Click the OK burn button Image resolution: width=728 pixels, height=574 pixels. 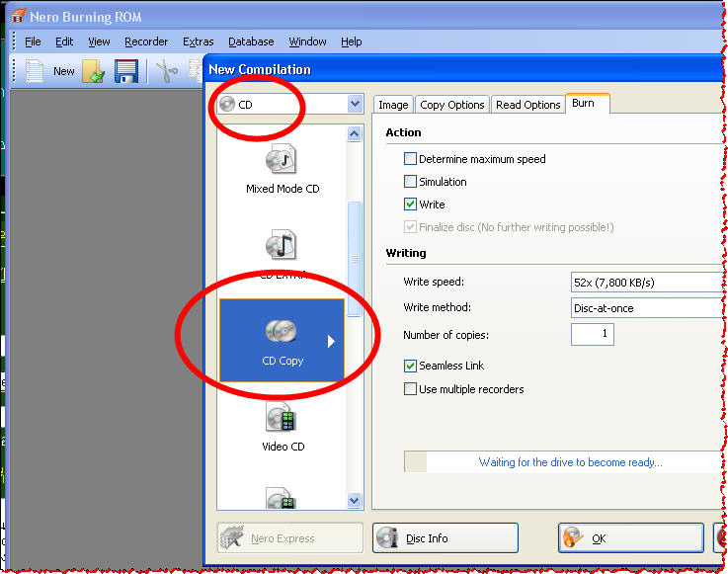click(631, 538)
